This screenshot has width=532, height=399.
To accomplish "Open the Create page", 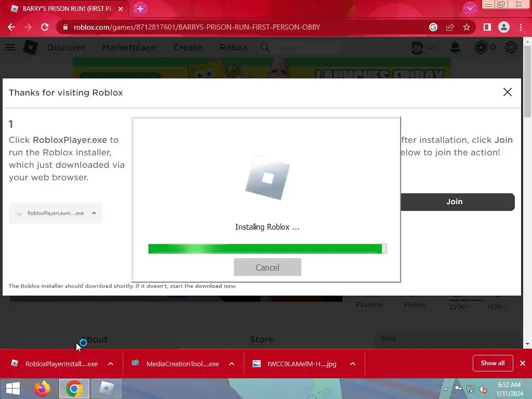I will 188,47.
